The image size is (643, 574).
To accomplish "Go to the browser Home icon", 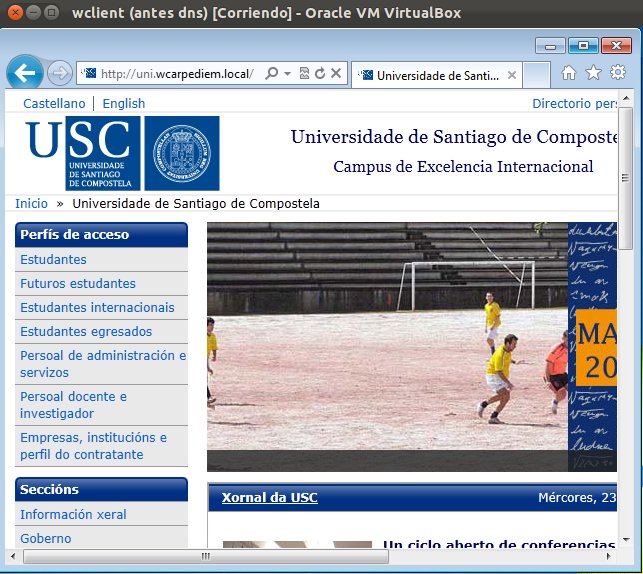I will point(568,73).
